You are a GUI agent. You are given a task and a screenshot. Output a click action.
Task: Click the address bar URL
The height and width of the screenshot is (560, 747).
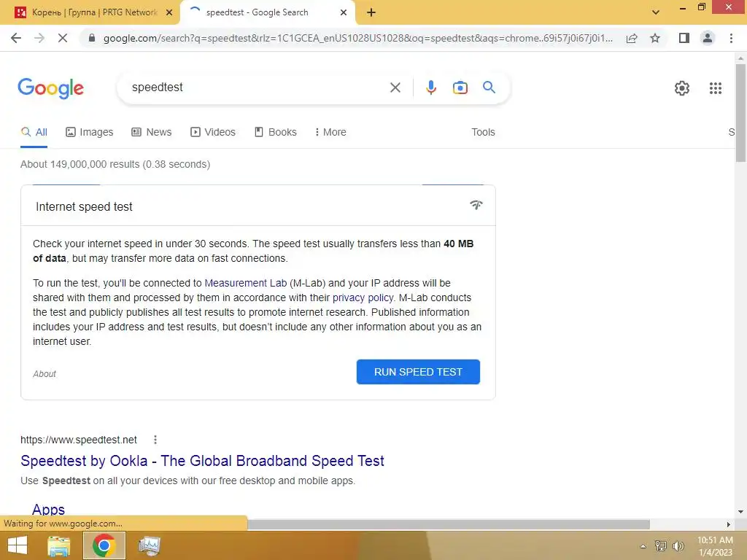358,38
